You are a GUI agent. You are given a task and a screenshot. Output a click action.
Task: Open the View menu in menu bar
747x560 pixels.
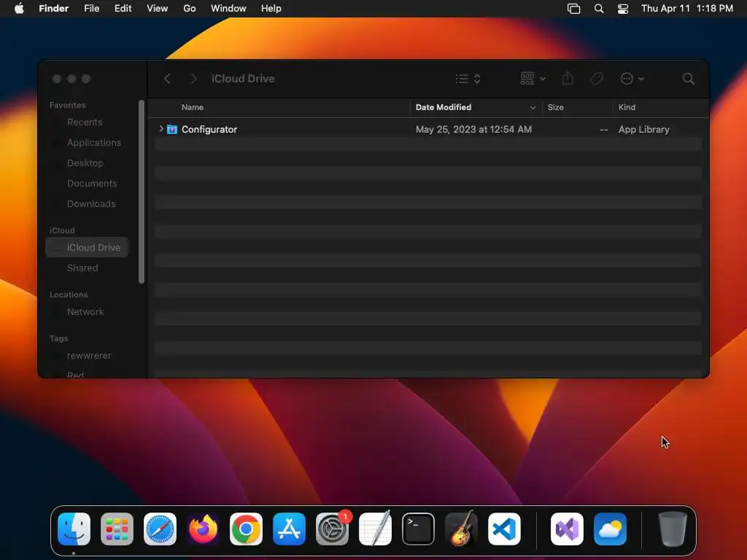pyautogui.click(x=157, y=9)
